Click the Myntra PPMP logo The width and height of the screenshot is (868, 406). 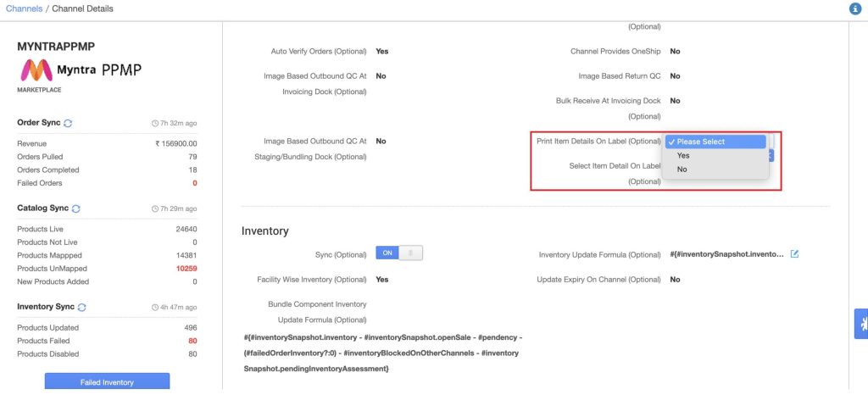click(81, 70)
